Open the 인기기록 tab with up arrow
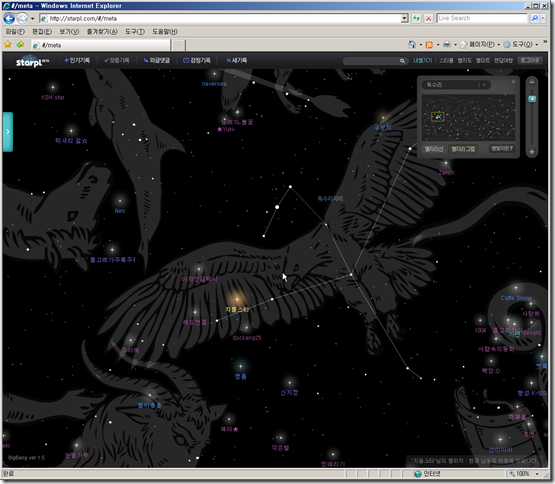 pyautogui.click(x=77, y=61)
